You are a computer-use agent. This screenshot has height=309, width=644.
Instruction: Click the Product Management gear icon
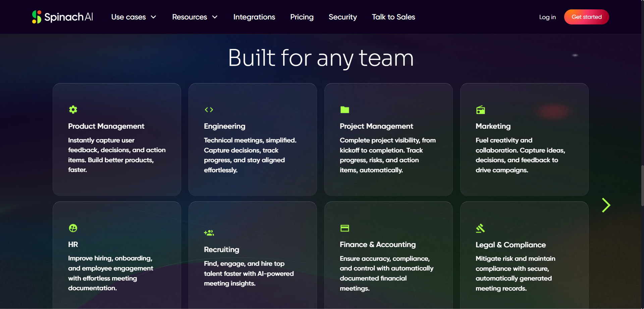click(73, 110)
